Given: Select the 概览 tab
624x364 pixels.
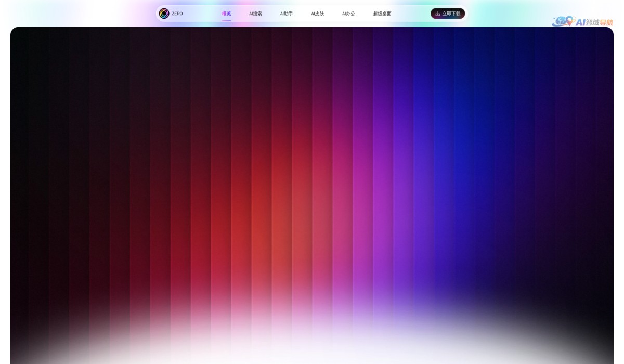Looking at the screenshot, I should 227,14.
